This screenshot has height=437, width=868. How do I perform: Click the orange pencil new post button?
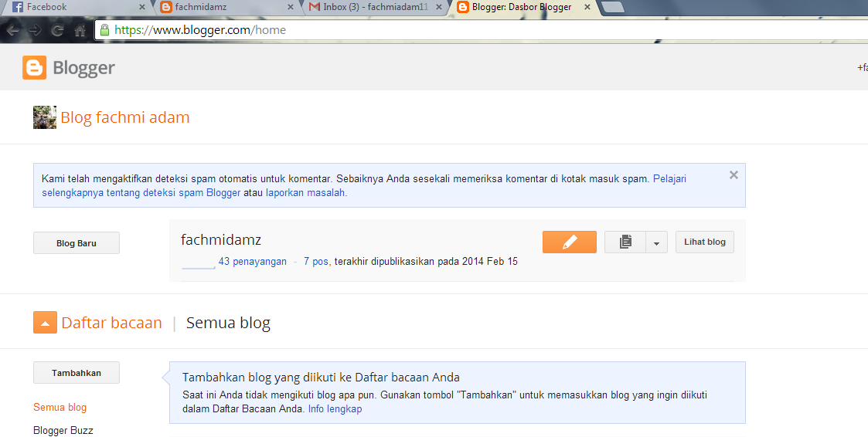click(x=569, y=242)
